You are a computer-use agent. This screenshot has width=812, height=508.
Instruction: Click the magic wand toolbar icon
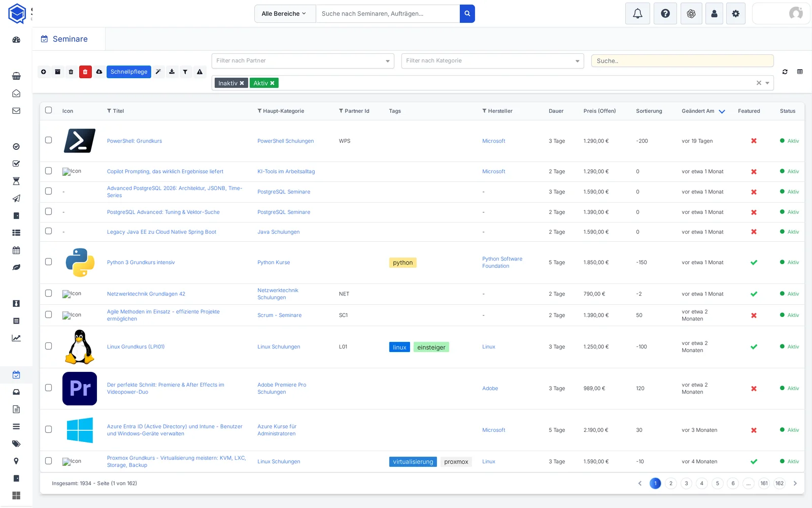point(158,72)
